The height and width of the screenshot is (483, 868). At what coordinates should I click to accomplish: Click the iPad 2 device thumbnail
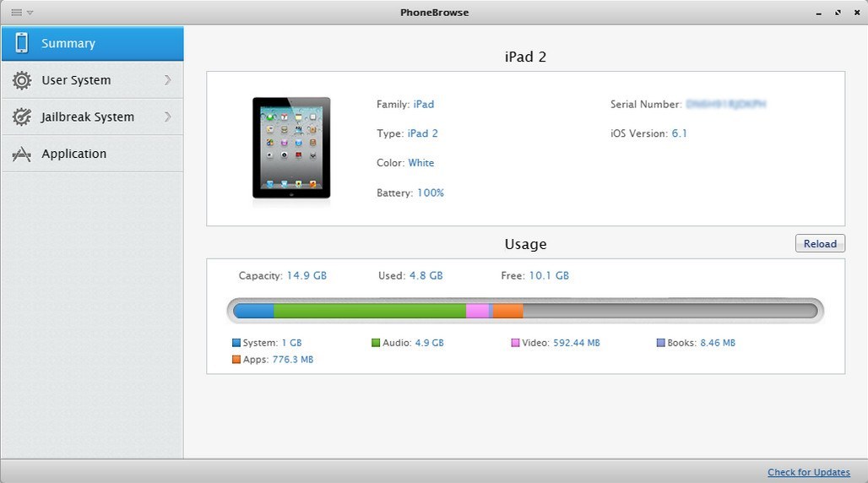pyautogui.click(x=291, y=148)
